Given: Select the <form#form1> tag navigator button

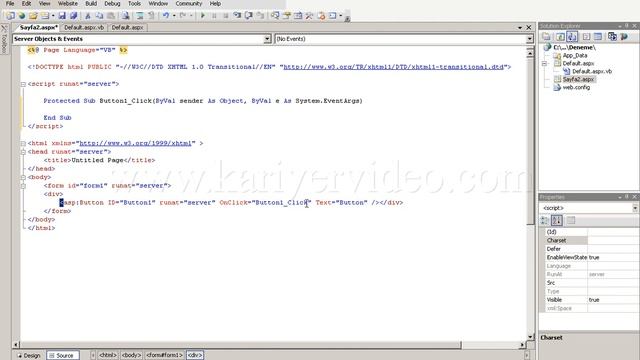Looking at the screenshot, I should pos(164,356).
